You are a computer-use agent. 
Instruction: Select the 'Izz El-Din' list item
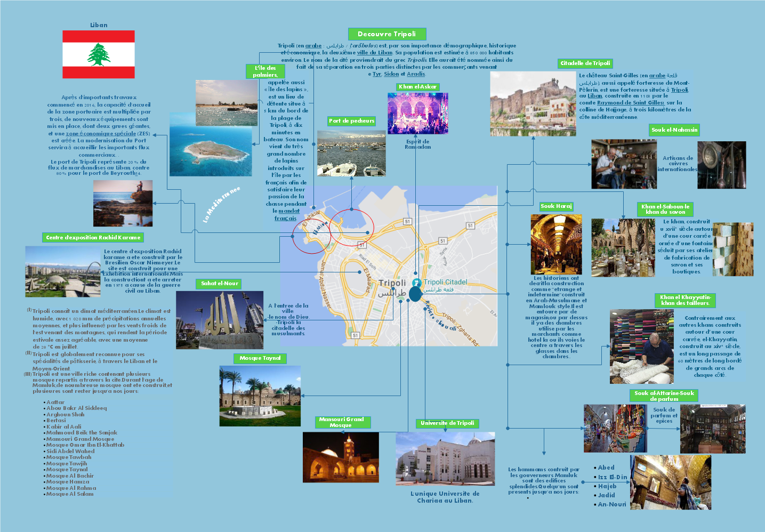click(613, 477)
